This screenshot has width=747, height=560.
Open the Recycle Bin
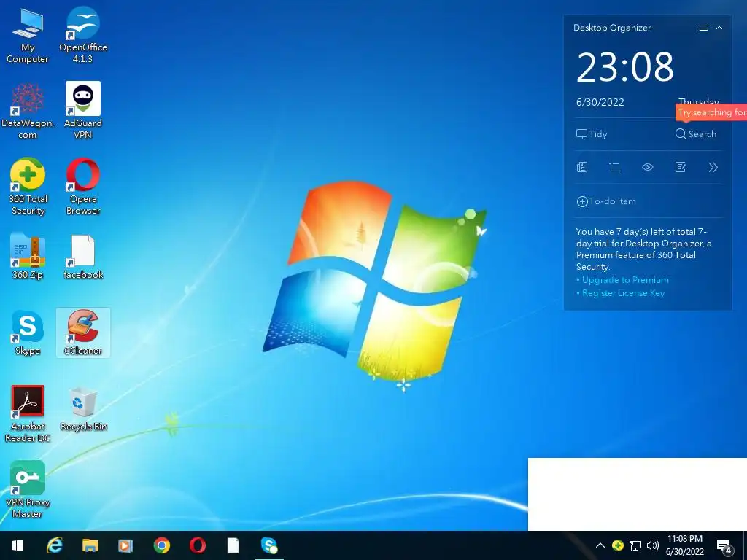pos(83,409)
